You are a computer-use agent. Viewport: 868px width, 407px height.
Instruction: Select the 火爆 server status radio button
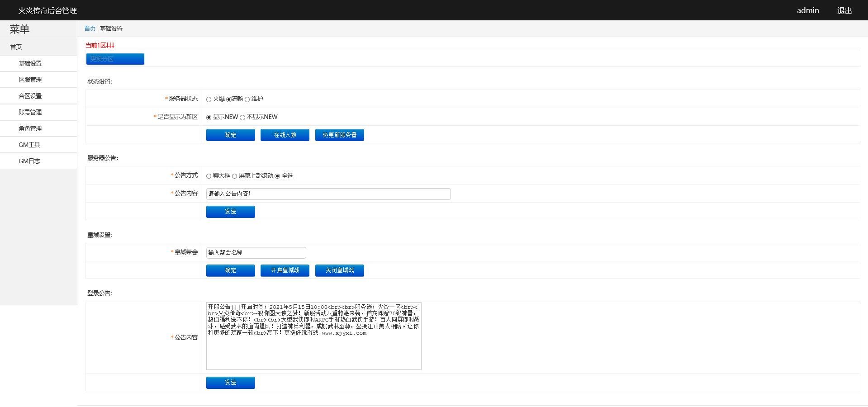pos(209,99)
